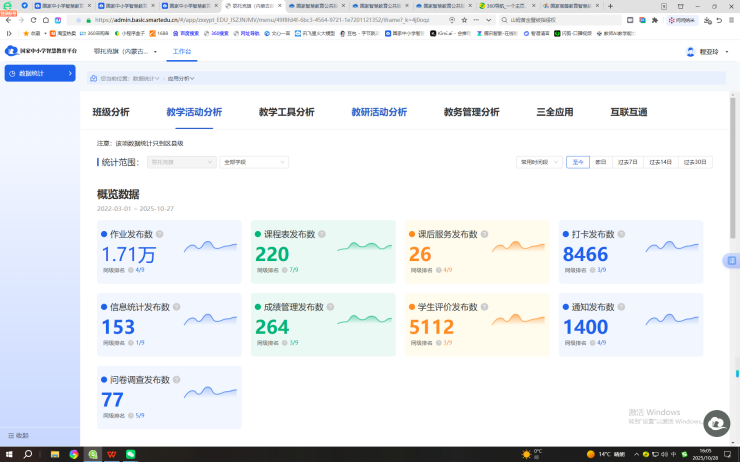Click the floating customer service icon

pos(716,424)
